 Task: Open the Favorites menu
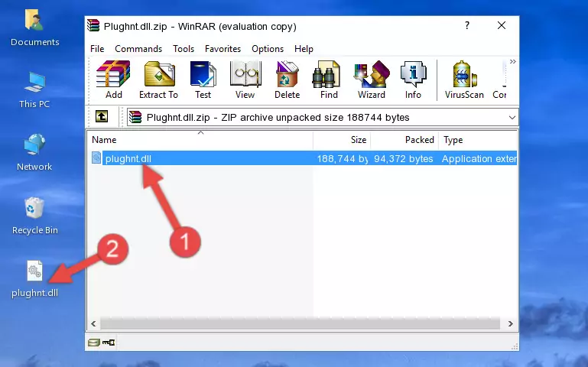223,49
